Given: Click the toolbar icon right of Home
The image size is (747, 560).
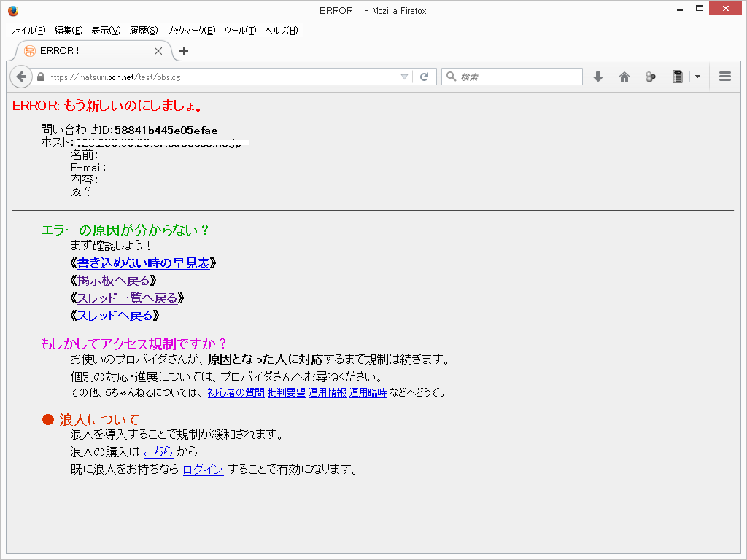Looking at the screenshot, I should pos(651,77).
